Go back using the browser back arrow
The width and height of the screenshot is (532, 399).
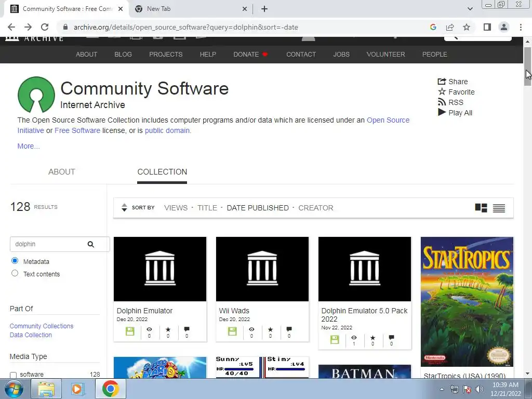click(11, 27)
